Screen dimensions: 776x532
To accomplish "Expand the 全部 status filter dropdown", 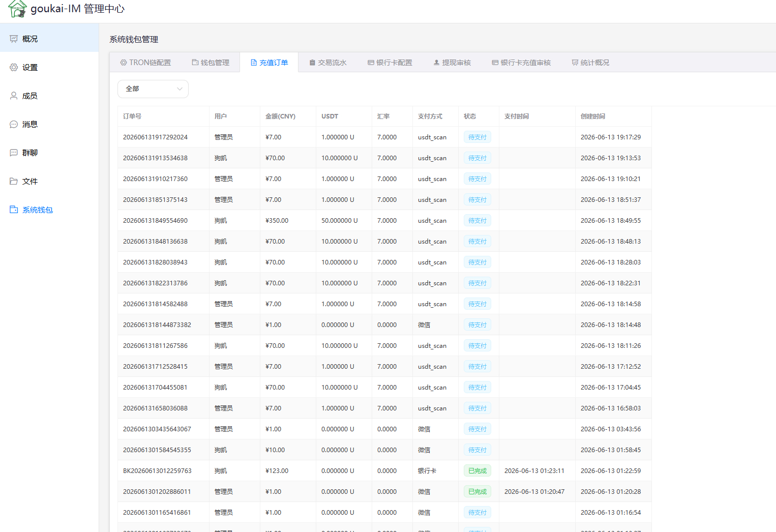I will [x=153, y=89].
